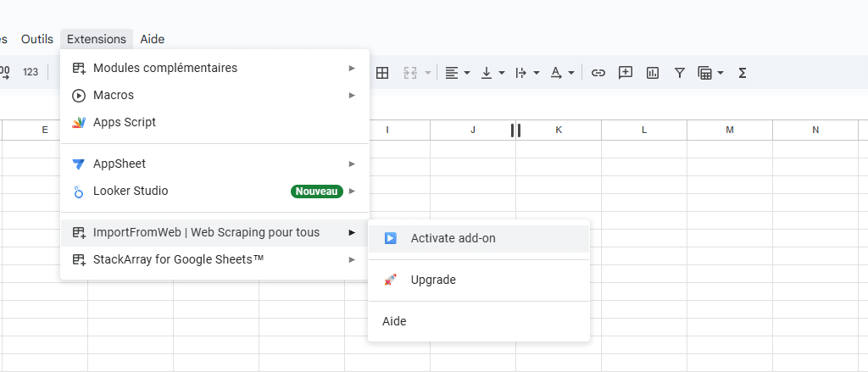Open vertical align dropdown
This screenshot has height=372, width=868.
pos(492,73)
